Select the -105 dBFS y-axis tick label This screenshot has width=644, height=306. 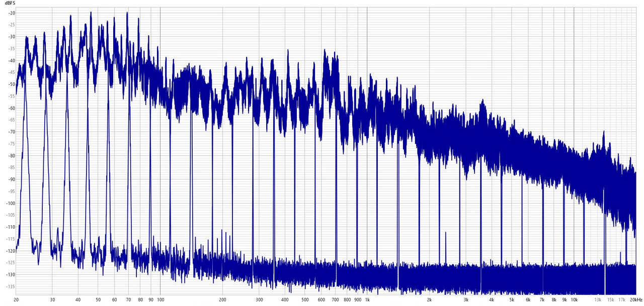coord(11,215)
